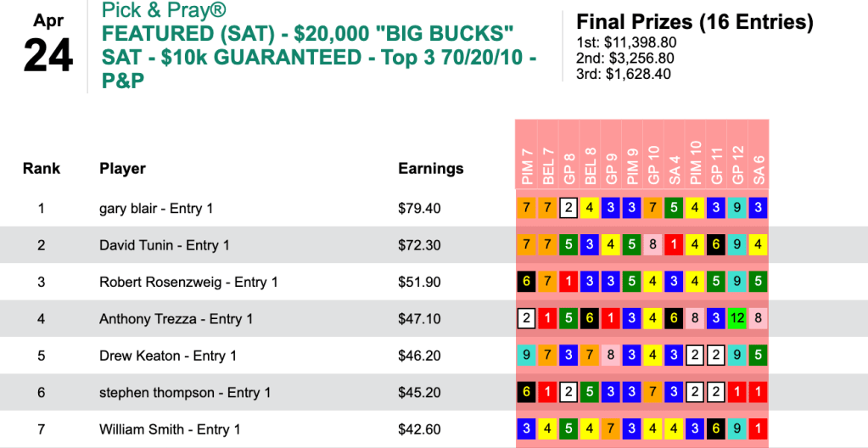Sort by the Rank column header
868x448 pixels.
click(x=42, y=168)
